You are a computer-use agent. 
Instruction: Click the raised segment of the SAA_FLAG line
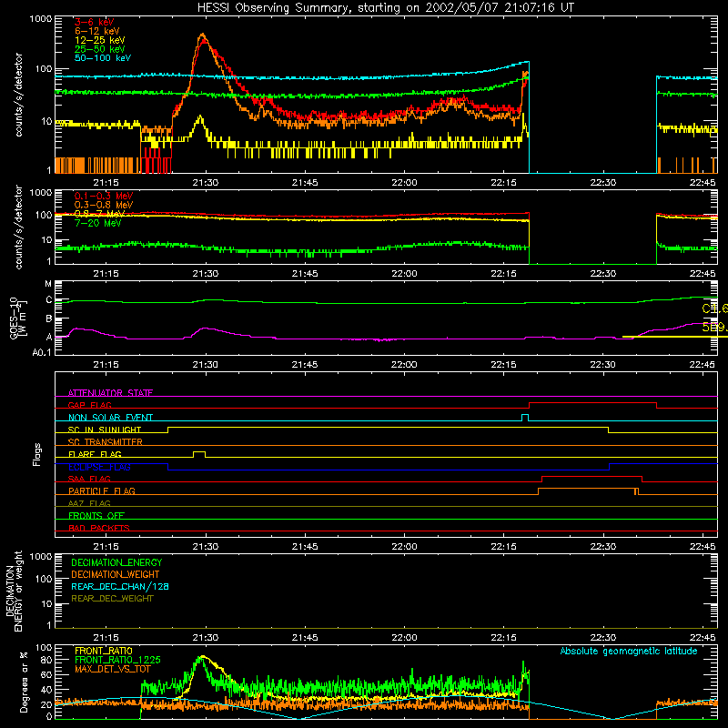(592, 477)
